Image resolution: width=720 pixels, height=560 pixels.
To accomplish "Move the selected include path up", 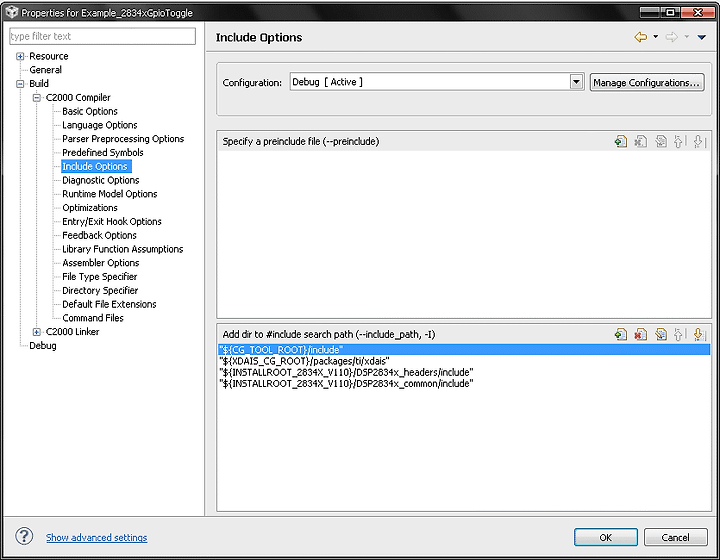I will 679,334.
